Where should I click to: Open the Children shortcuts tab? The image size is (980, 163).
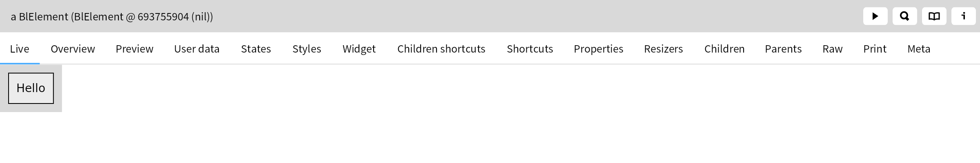[441, 49]
